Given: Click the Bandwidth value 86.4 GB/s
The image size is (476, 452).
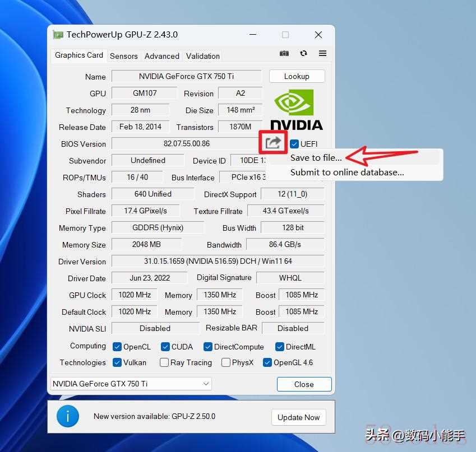Looking at the screenshot, I should coord(285,245).
